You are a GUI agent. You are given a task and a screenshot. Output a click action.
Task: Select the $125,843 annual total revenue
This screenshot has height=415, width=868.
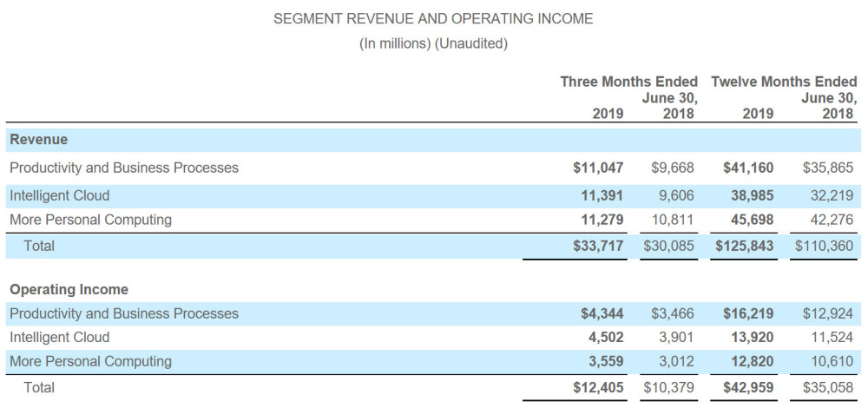745,246
